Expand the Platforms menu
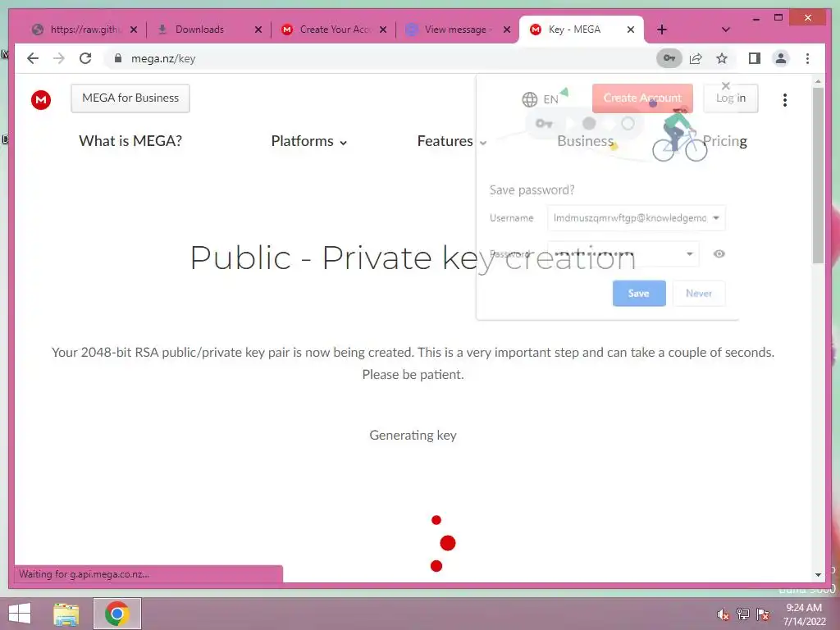 [x=309, y=141]
